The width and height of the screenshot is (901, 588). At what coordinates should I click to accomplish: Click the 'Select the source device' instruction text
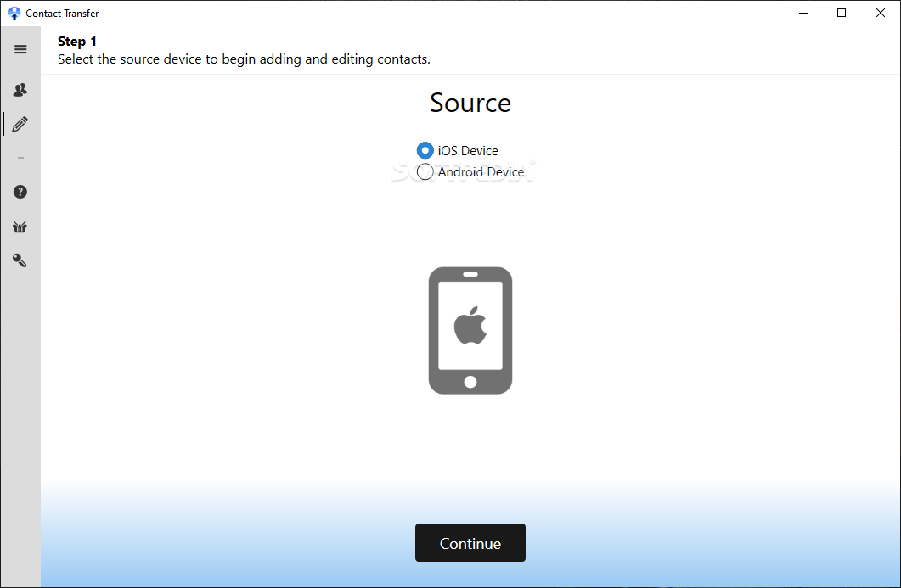click(x=244, y=59)
